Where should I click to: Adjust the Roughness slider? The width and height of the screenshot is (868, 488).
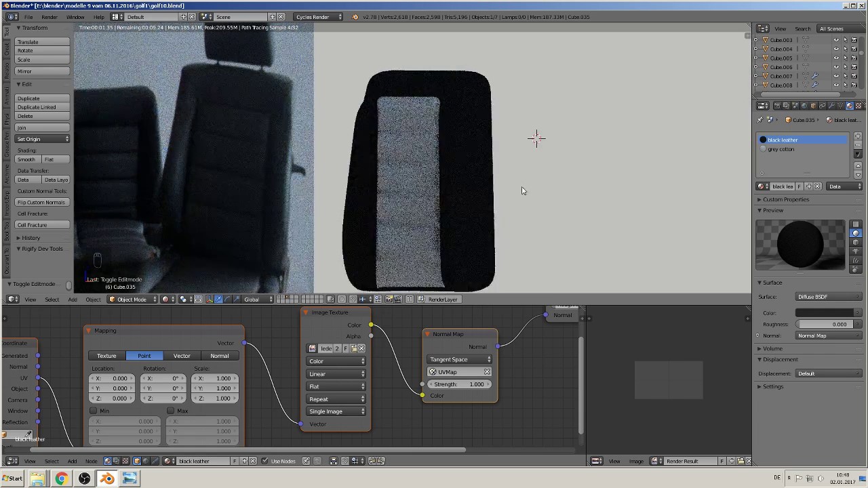tap(829, 324)
